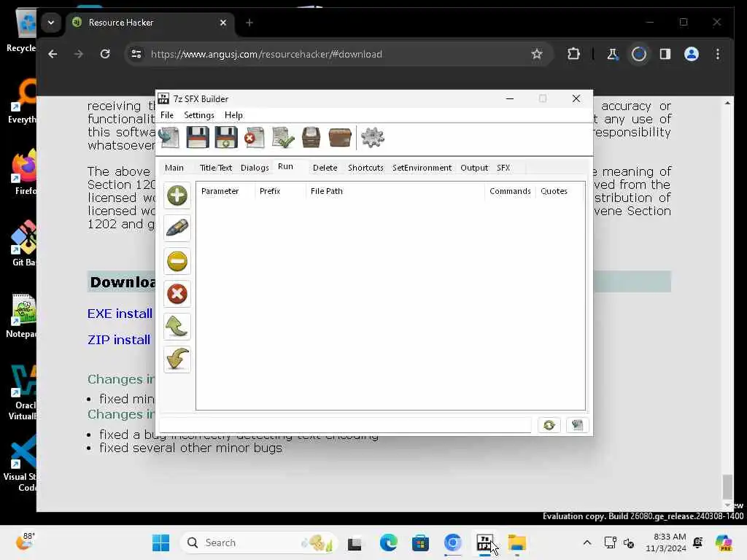Click the File Path column header

[x=395, y=191]
